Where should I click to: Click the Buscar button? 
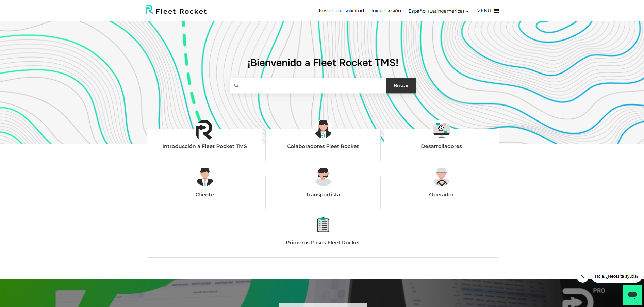click(x=401, y=86)
